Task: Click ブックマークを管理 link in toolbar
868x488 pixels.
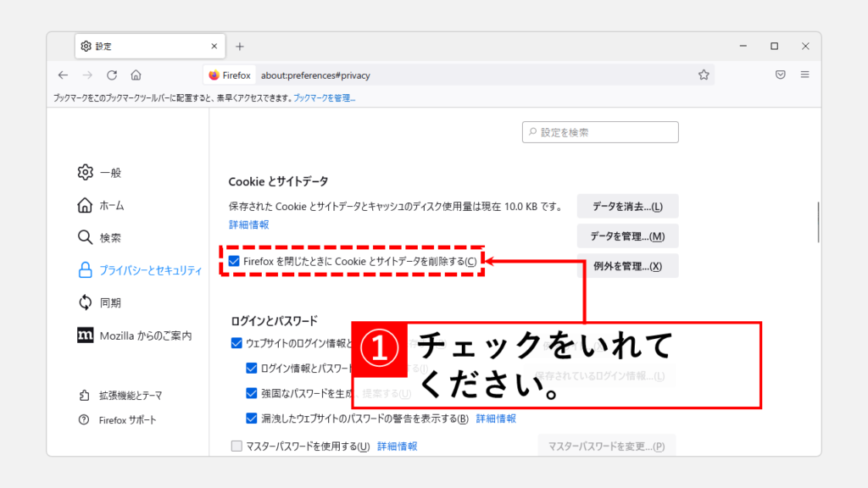Action: (324, 98)
